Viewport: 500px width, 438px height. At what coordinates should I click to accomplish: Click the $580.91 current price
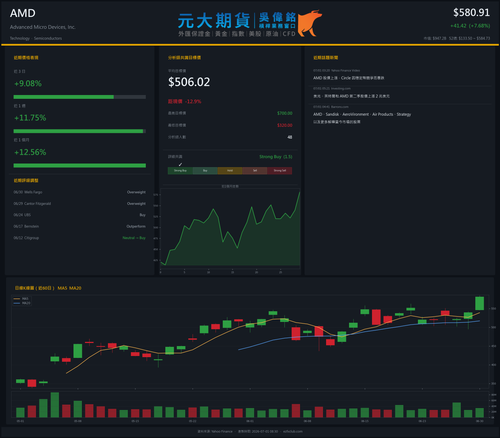(x=471, y=13)
